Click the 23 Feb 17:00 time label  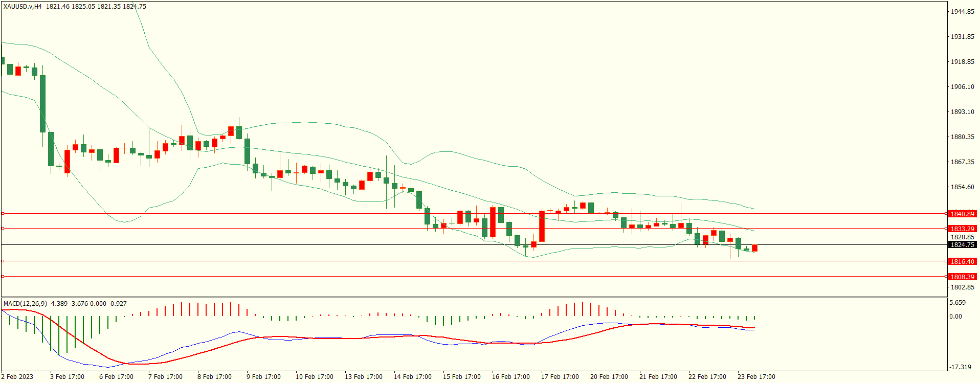pyautogui.click(x=756, y=377)
